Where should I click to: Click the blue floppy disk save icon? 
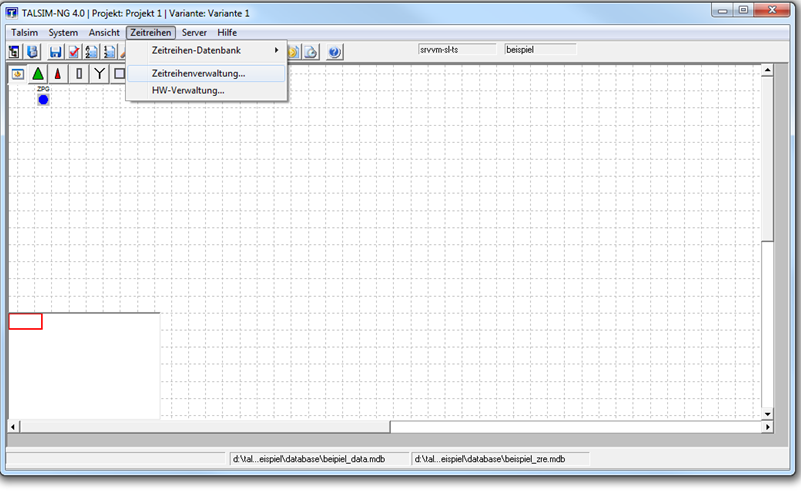point(55,52)
